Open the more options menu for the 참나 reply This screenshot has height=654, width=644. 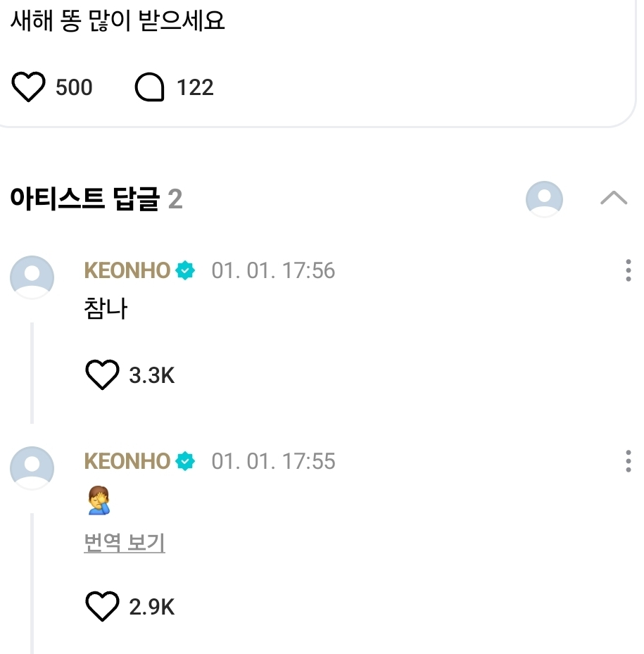[628, 270]
